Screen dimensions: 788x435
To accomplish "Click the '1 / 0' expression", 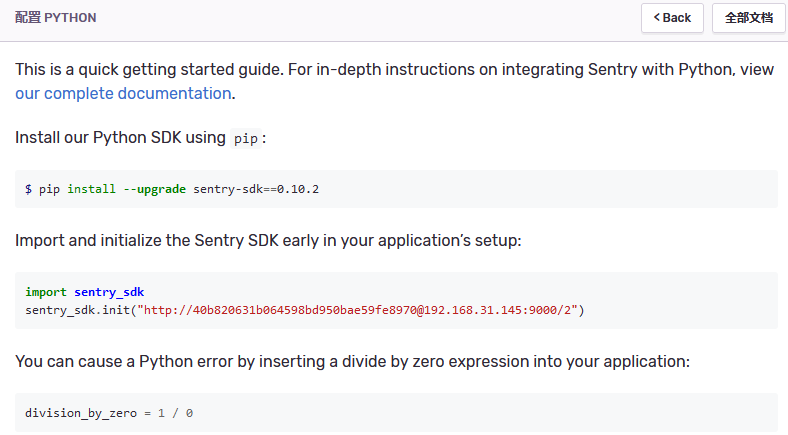I will 175,412.
